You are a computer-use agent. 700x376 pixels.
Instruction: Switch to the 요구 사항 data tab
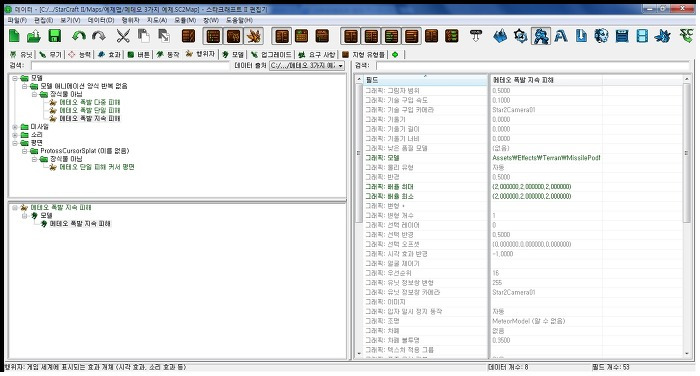tap(317, 54)
